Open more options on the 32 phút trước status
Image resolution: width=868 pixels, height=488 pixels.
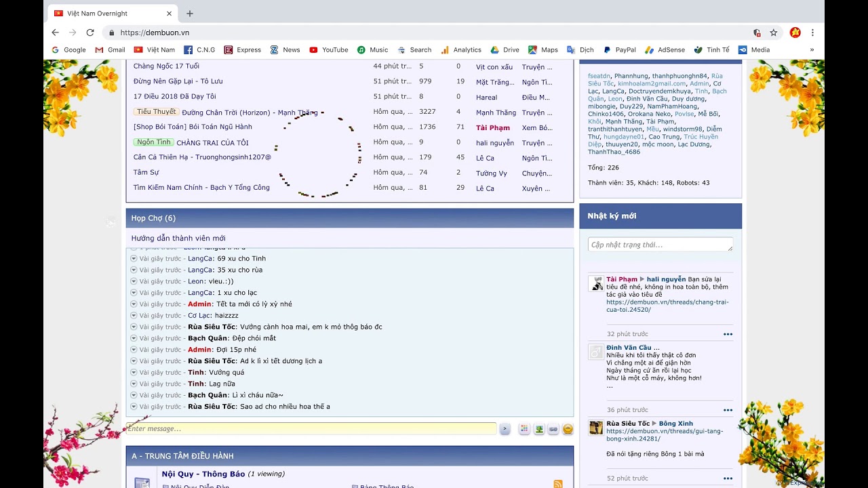pyautogui.click(x=728, y=334)
